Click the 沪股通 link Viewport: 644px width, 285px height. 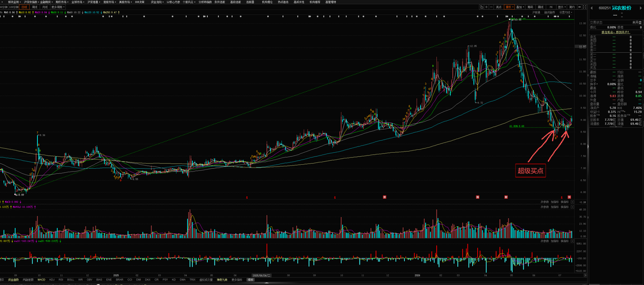[536, 13]
